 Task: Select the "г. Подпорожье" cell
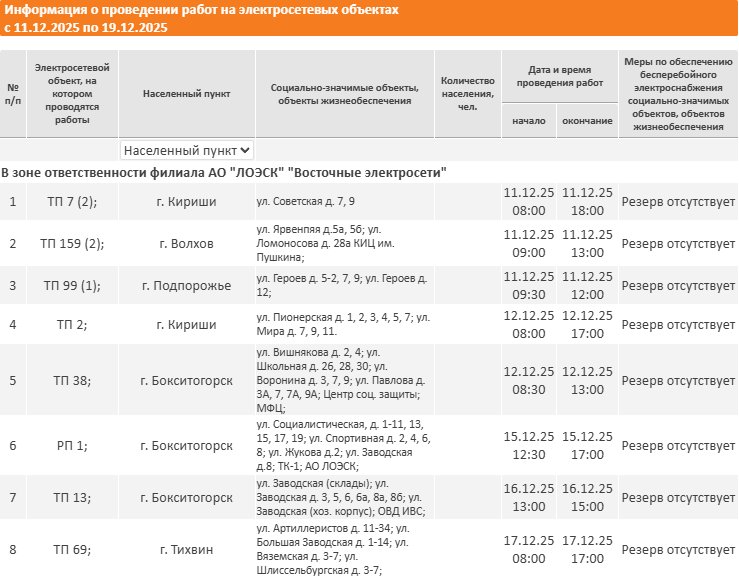point(187,285)
